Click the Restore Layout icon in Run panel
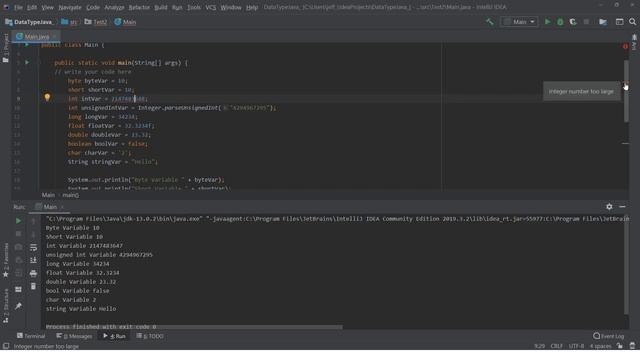Viewport: 640px width, 360px height. pyautogui.click(x=18, y=289)
